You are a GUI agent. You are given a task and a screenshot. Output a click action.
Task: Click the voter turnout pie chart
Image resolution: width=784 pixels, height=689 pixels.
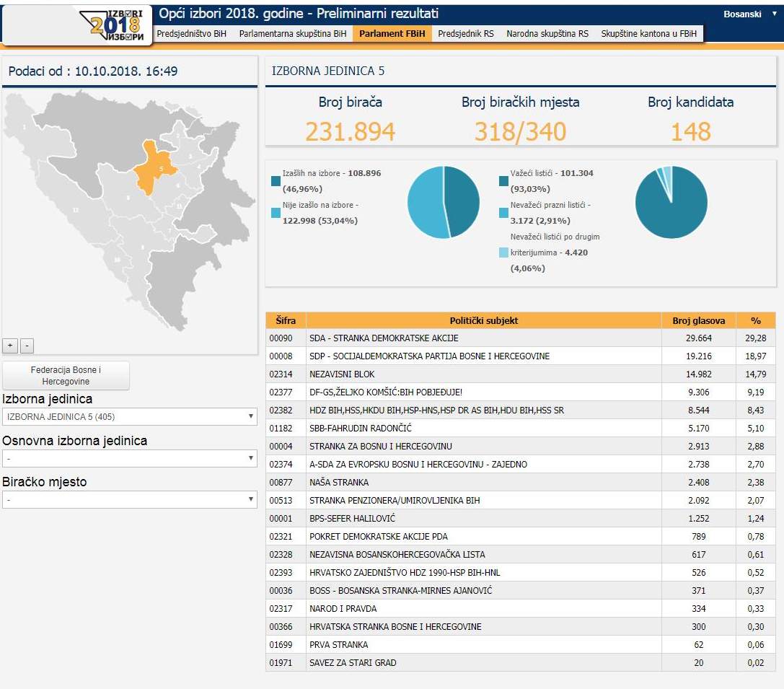tap(444, 202)
